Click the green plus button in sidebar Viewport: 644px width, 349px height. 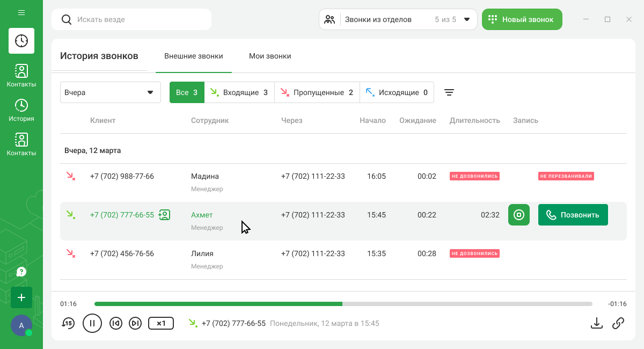(x=21, y=297)
